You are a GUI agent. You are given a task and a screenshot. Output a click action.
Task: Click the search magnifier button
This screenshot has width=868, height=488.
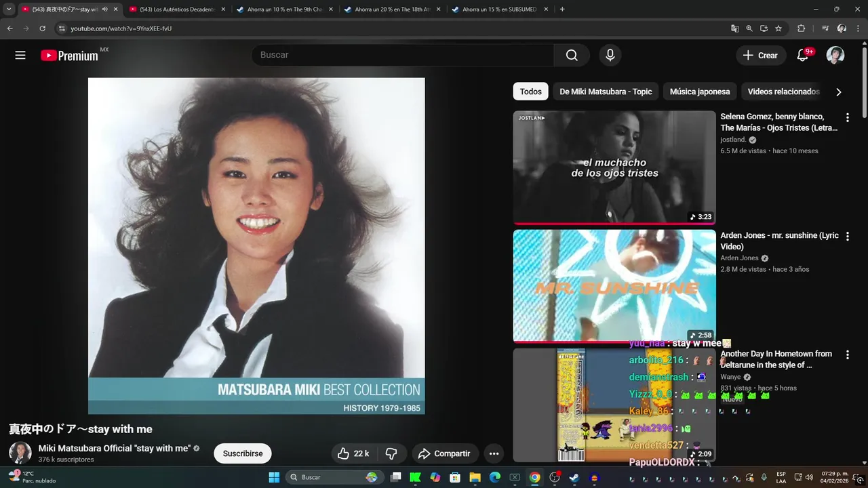click(x=572, y=56)
